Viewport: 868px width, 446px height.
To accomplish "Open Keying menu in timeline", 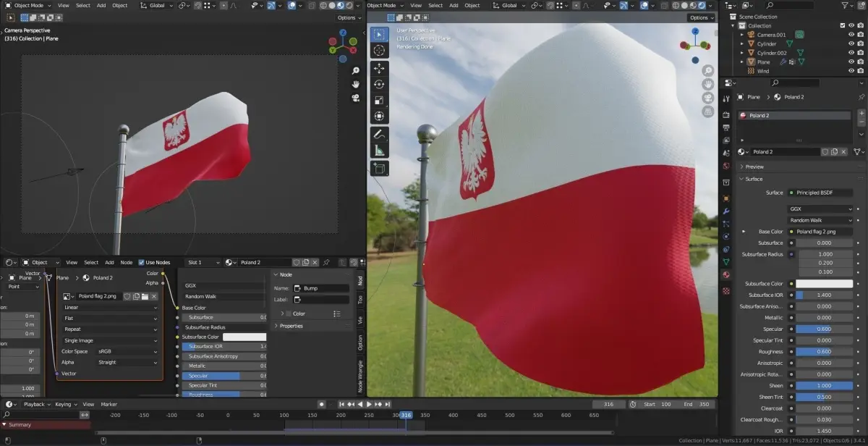I will pyautogui.click(x=65, y=404).
